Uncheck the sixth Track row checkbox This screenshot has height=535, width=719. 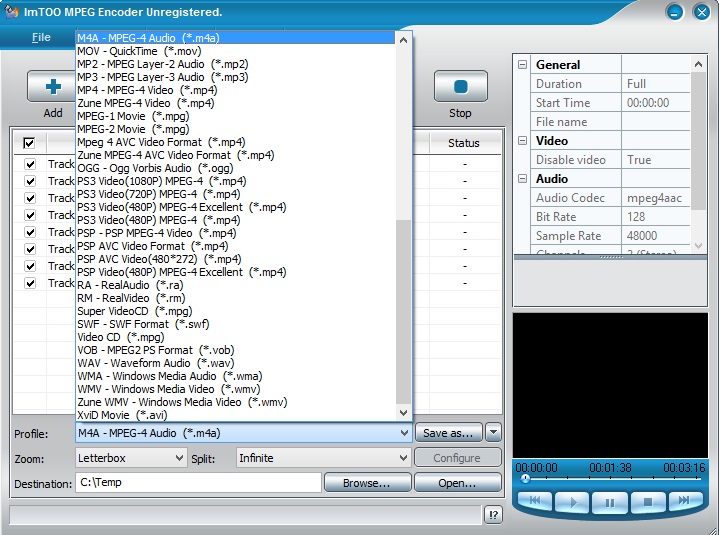coord(30,249)
